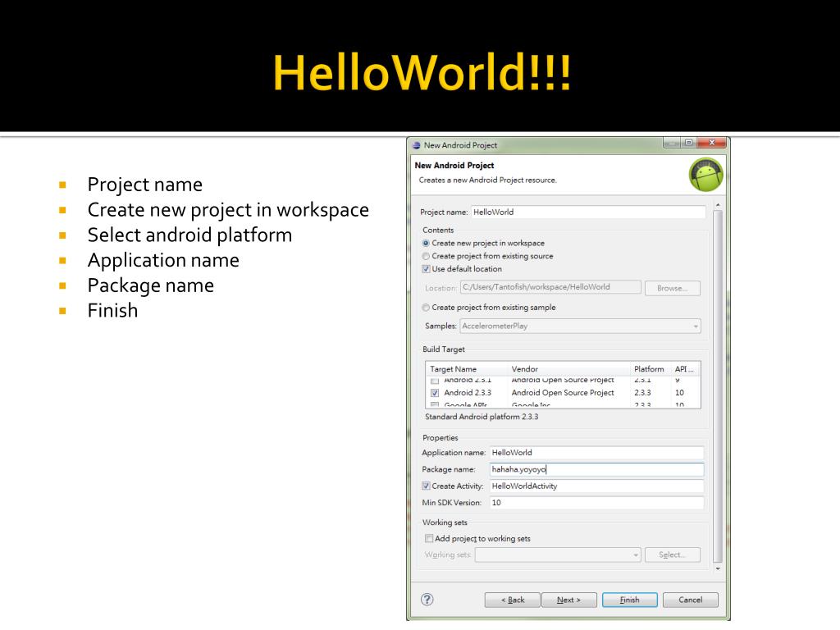Viewport: 840px width, 630px height.
Task: Click the Android robot logo
Action: (705, 175)
